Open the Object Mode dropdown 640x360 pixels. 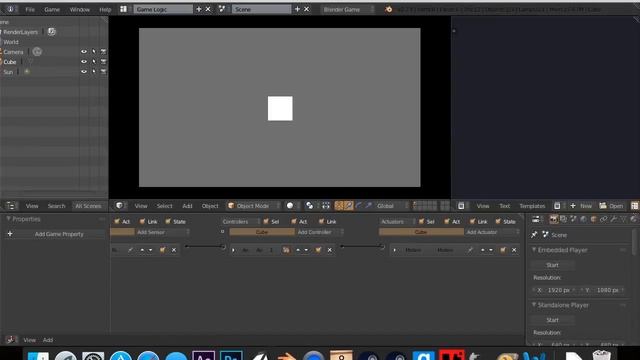click(253, 206)
